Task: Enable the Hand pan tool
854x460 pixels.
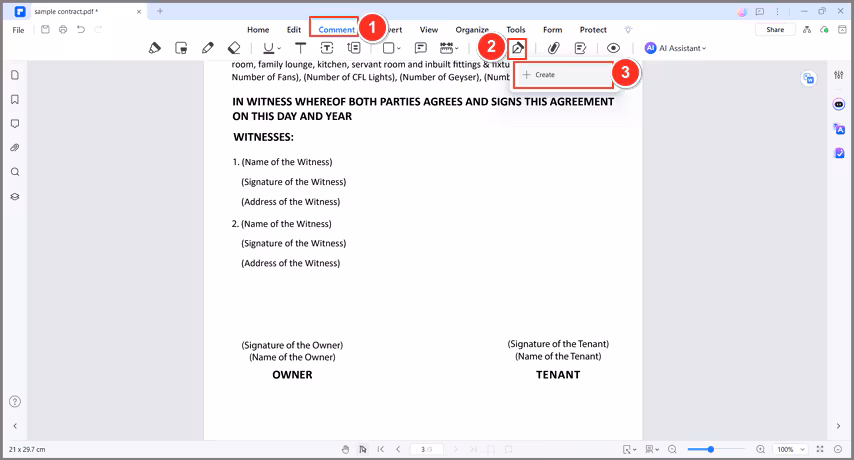Action: (345, 449)
